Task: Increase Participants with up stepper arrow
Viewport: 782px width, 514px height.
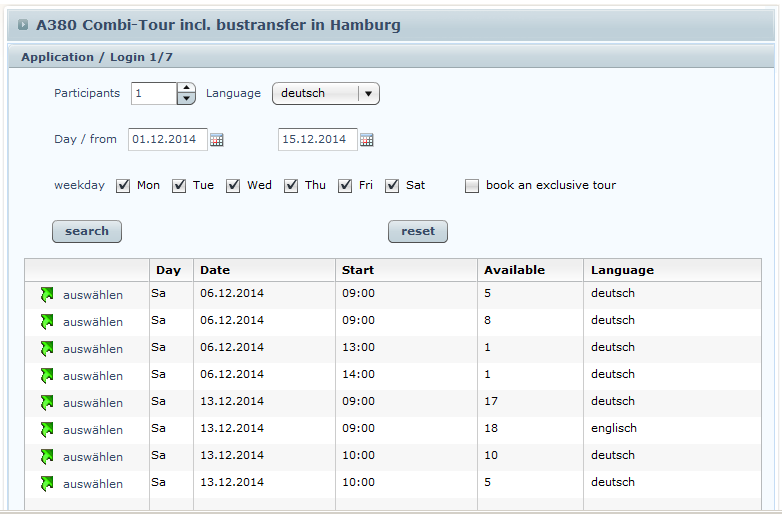Action: 186,88
